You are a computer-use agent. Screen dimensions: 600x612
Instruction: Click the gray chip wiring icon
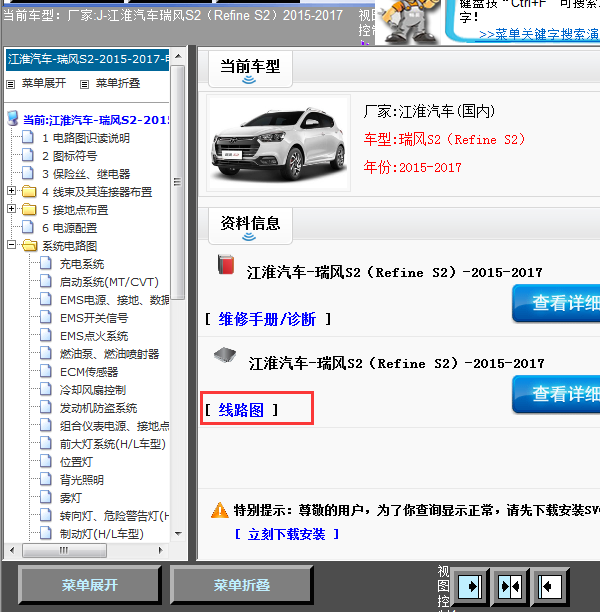(x=225, y=355)
